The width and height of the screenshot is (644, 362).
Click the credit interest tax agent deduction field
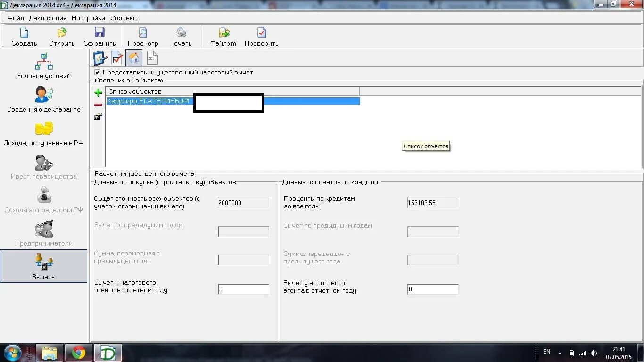433,289
